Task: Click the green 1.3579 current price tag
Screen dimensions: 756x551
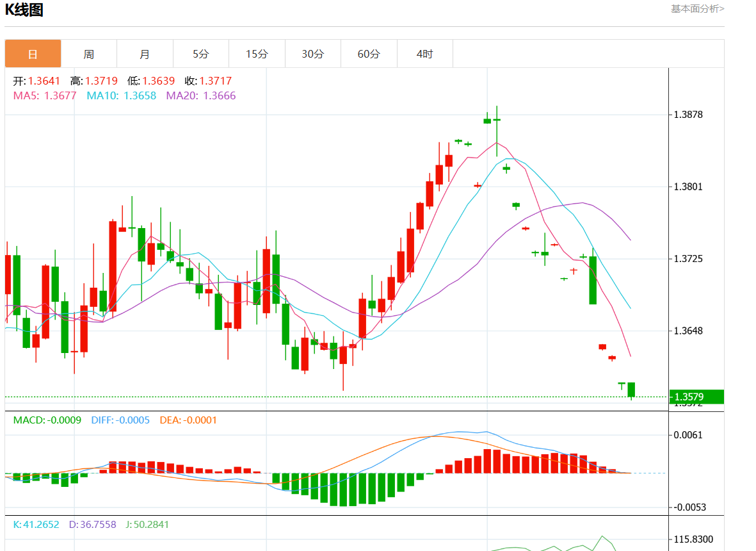Action: click(696, 397)
